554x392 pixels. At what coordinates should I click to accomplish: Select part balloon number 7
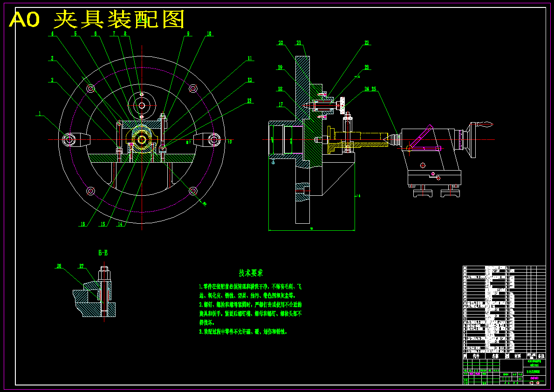coord(114,34)
